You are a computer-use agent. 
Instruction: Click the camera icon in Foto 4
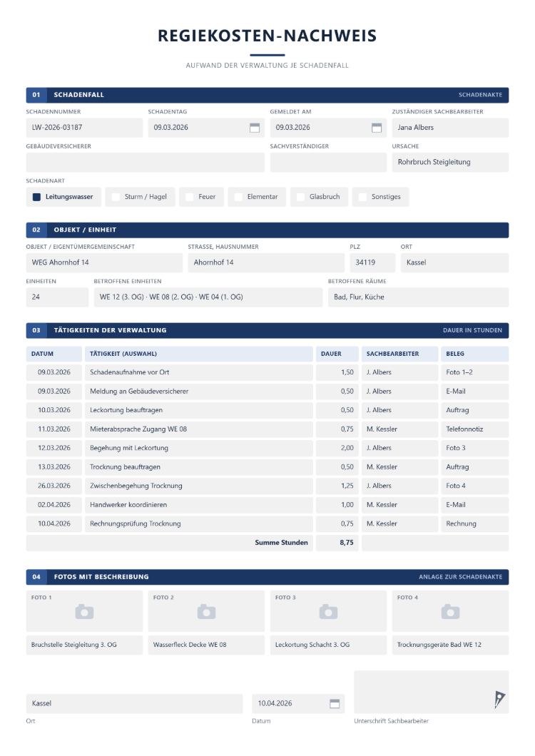pos(451,611)
